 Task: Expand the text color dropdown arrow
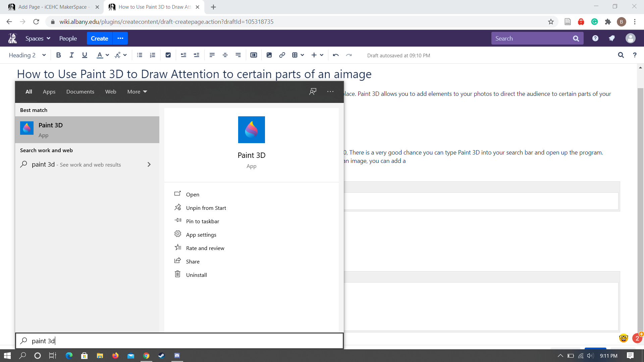(107, 55)
